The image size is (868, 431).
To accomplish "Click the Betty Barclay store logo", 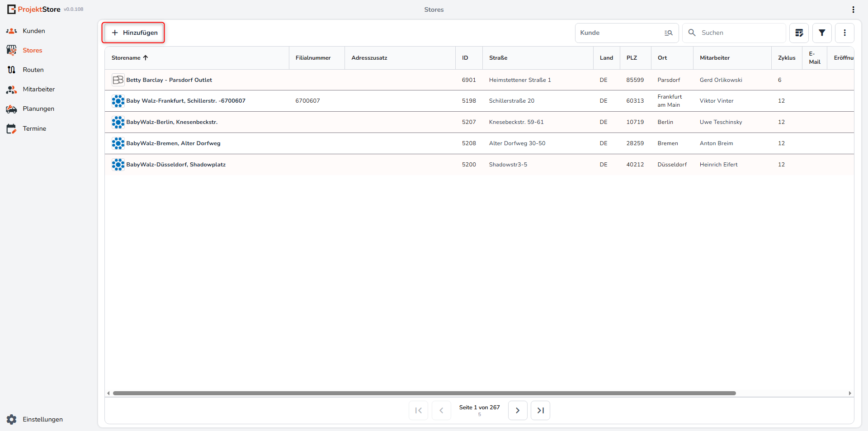I will point(118,80).
